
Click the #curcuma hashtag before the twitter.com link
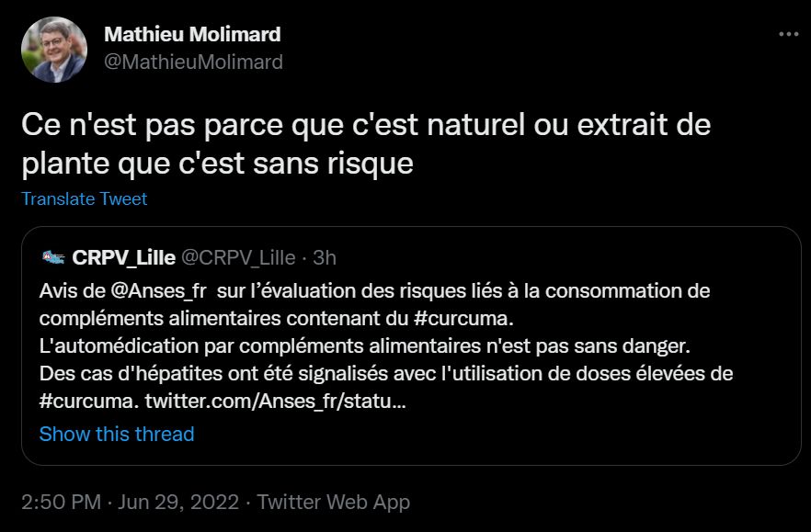pyautogui.click(x=89, y=401)
